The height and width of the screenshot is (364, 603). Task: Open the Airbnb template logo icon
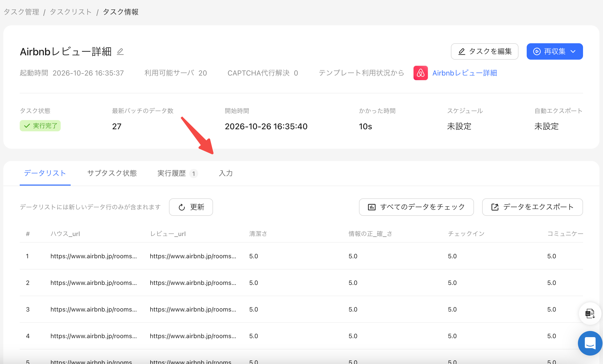click(x=420, y=73)
